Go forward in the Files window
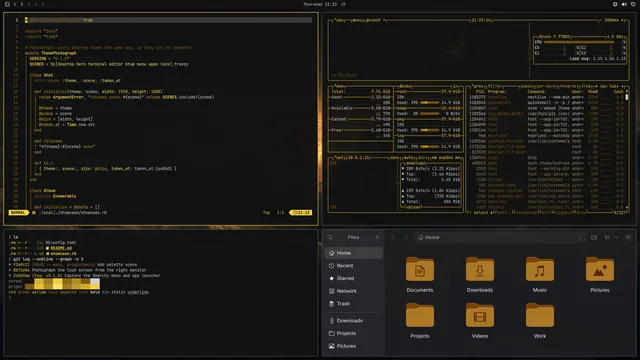Image resolution: width=640 pixels, height=360 pixels. (405, 237)
